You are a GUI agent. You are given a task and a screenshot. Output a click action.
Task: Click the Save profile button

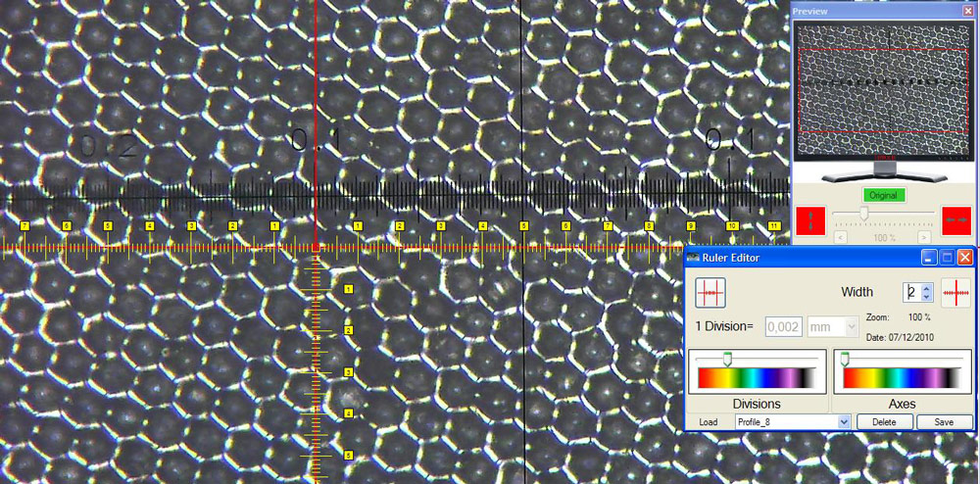(944, 422)
